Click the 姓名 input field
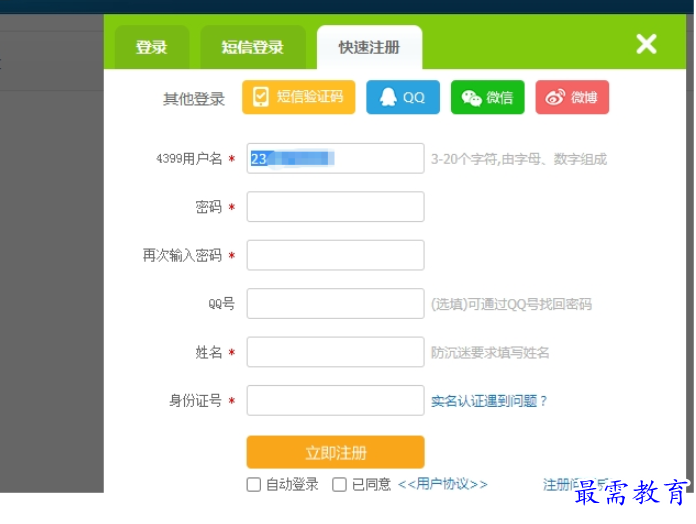This screenshot has height=524, width=696. (336, 352)
